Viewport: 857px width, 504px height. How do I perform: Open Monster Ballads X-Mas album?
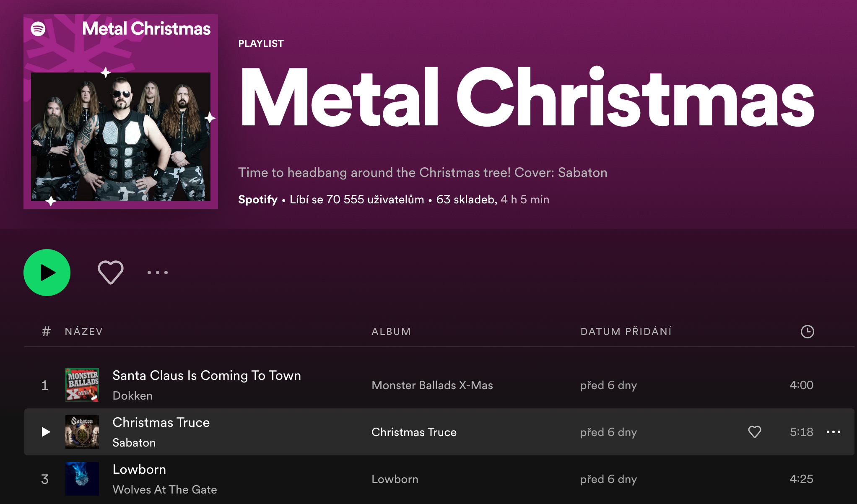(432, 385)
